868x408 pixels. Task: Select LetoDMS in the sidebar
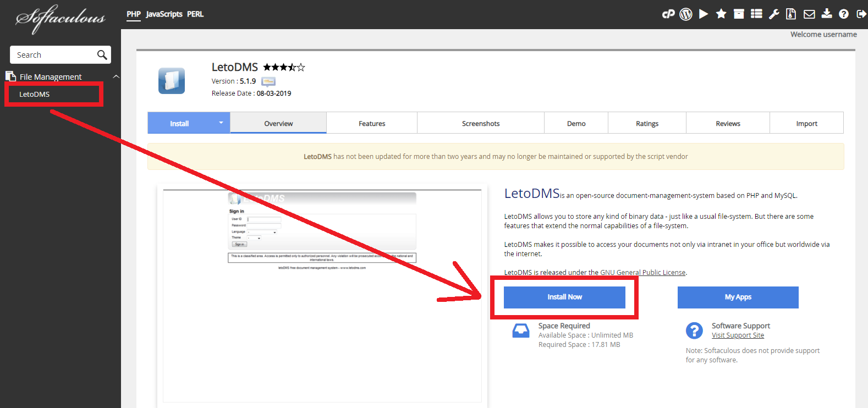[35, 94]
